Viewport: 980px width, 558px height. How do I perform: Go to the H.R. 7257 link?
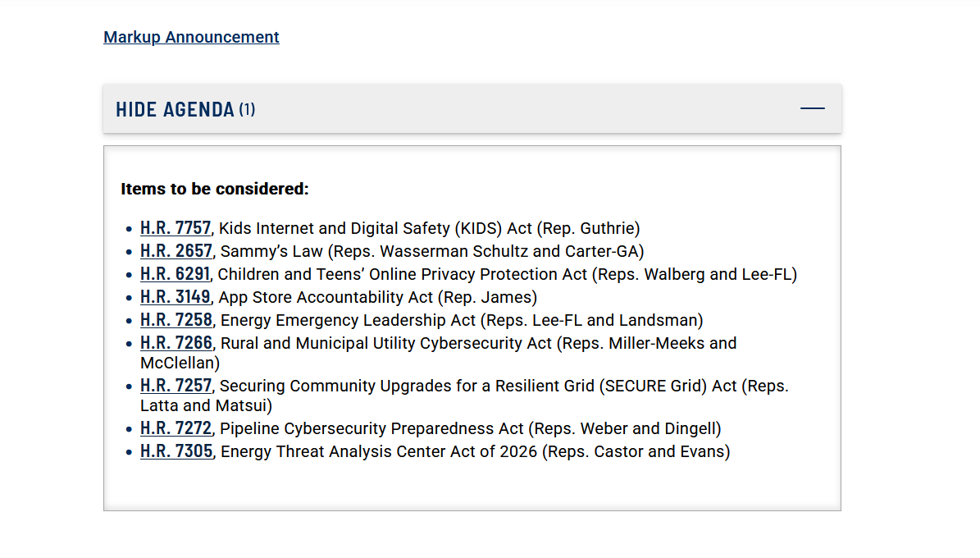[175, 386]
